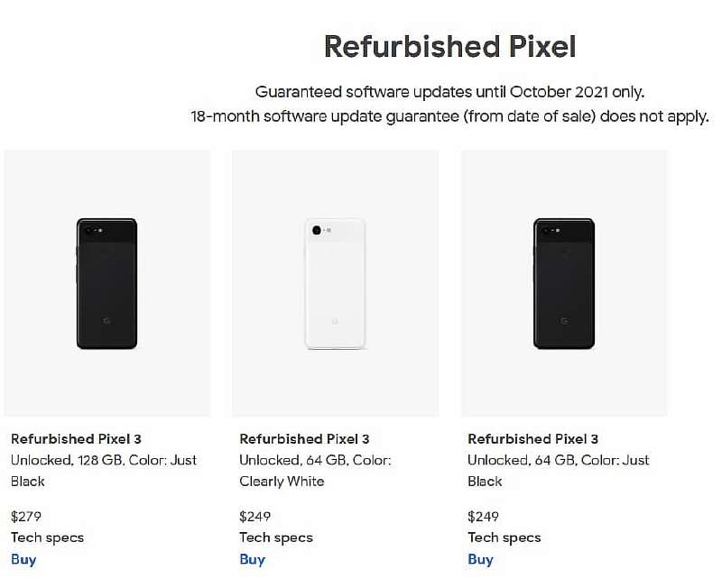Buy the 128 GB Just Black Pixel 3
Viewport: 722px width, 588px height.
tap(23, 559)
